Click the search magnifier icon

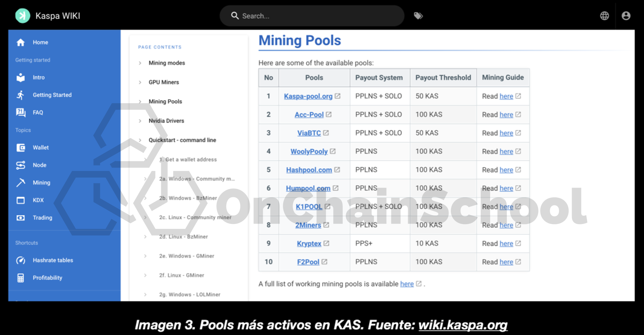coord(235,16)
